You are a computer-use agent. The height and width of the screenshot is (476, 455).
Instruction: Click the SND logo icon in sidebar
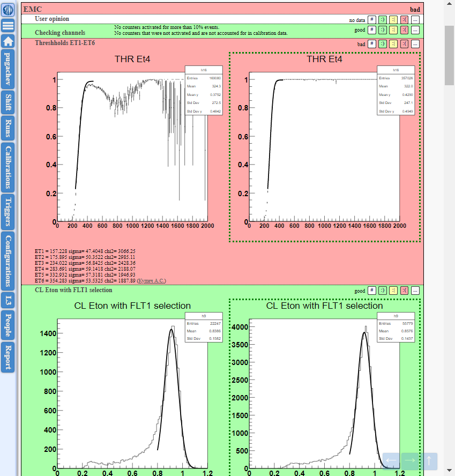(x=8, y=9)
